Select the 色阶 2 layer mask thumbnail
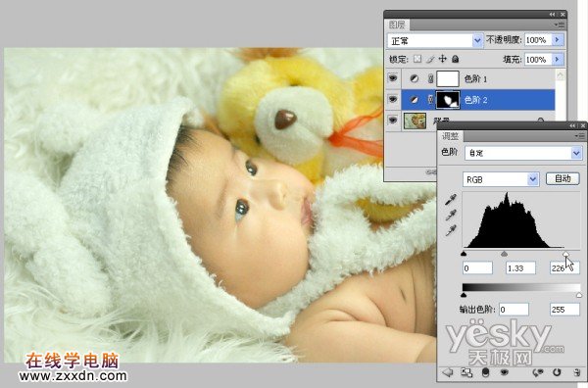The image size is (588, 388). click(x=448, y=100)
